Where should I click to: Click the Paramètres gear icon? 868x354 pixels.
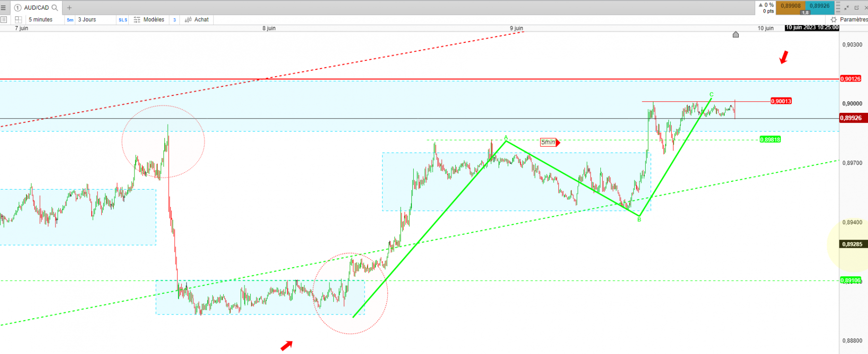coord(834,20)
